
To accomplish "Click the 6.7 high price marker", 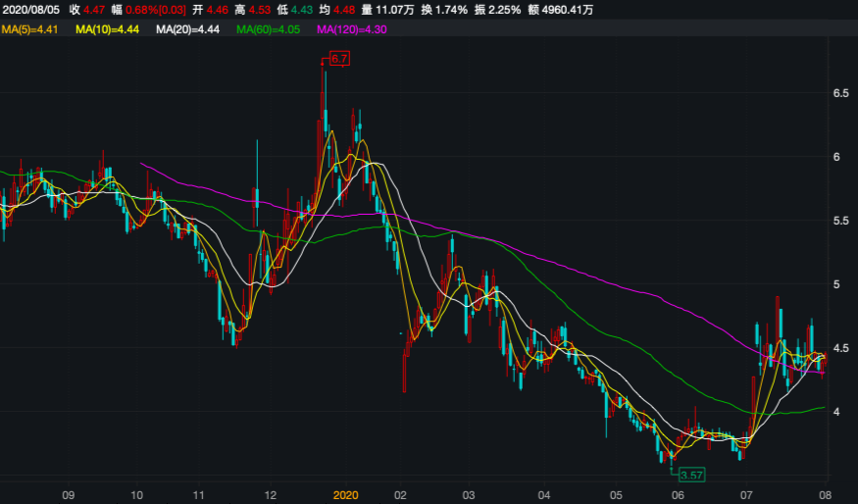I will tap(339, 60).
